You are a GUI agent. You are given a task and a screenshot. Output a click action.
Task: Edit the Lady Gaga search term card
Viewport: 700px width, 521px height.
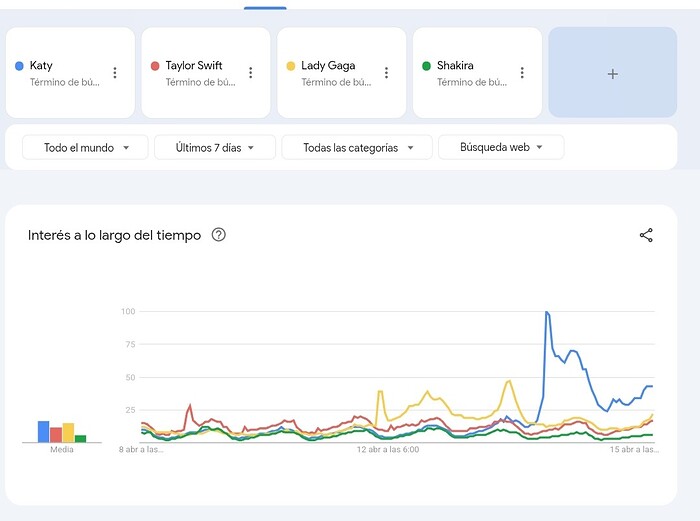(x=342, y=73)
